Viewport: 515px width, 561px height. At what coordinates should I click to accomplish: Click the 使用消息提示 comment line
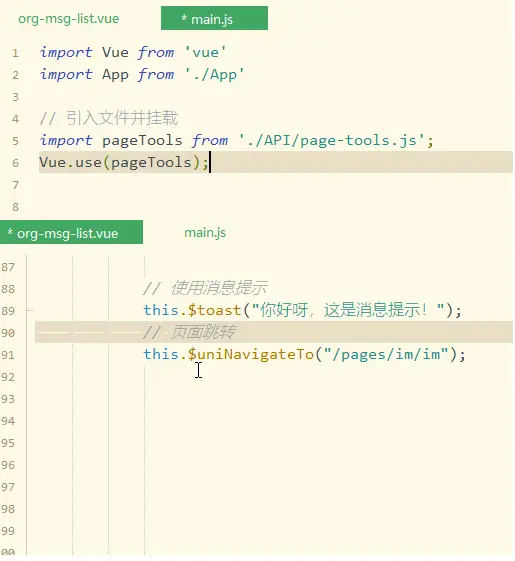[x=205, y=288]
